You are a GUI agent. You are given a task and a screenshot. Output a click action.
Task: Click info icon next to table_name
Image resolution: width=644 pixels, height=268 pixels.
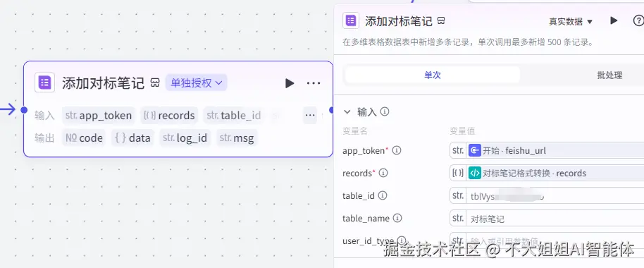tap(397, 218)
